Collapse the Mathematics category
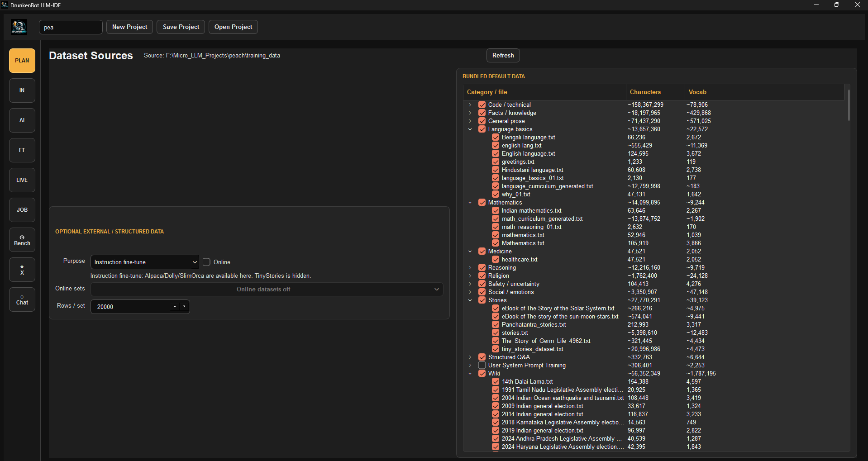The width and height of the screenshot is (868, 461). pos(470,202)
